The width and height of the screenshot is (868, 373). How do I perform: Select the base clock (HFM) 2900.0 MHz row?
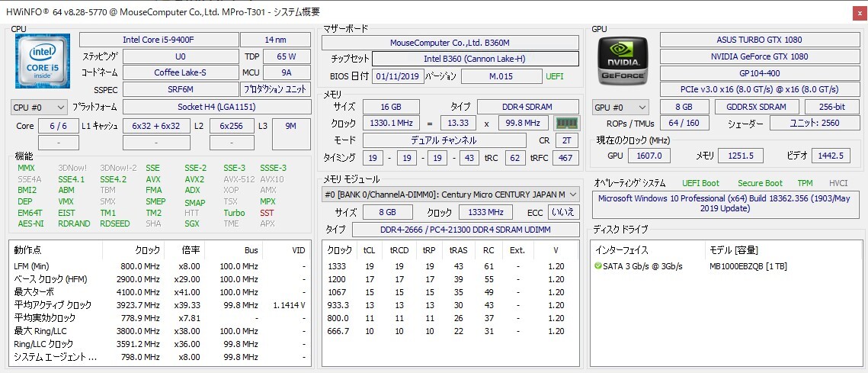point(159,278)
